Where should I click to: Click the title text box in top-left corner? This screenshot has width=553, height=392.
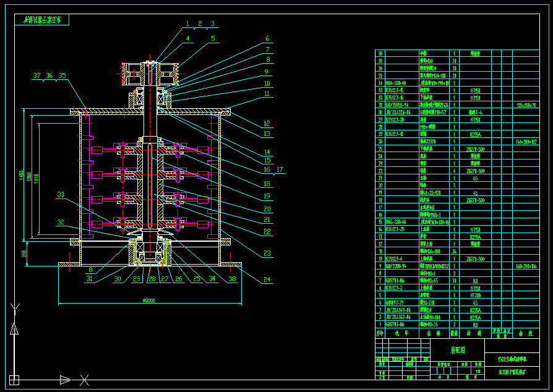pyautogui.click(x=42, y=20)
